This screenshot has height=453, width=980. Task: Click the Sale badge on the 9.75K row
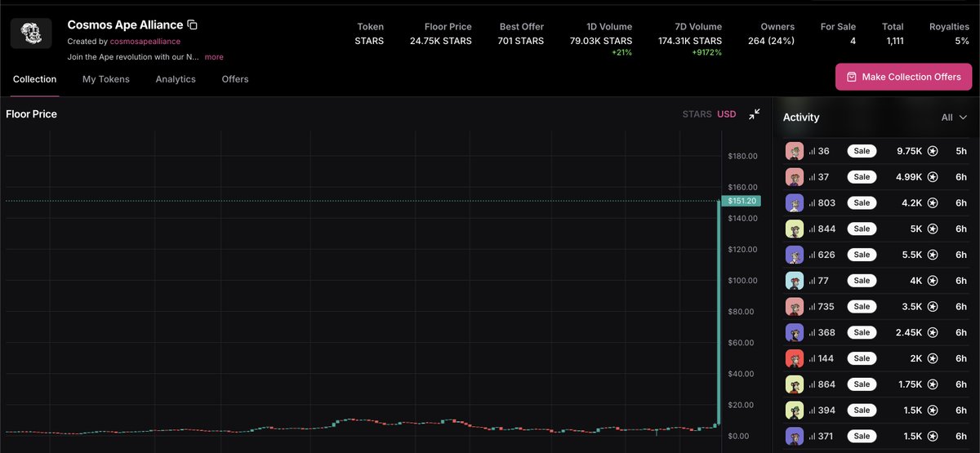pyautogui.click(x=862, y=151)
